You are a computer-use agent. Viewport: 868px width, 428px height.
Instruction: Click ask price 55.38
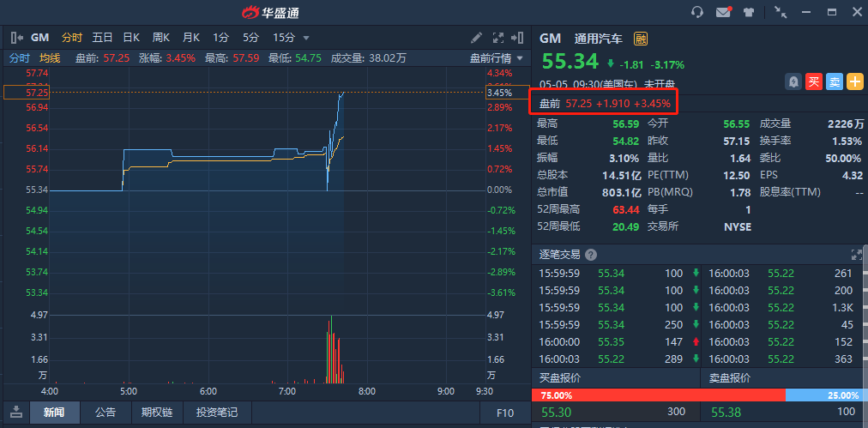coord(726,412)
